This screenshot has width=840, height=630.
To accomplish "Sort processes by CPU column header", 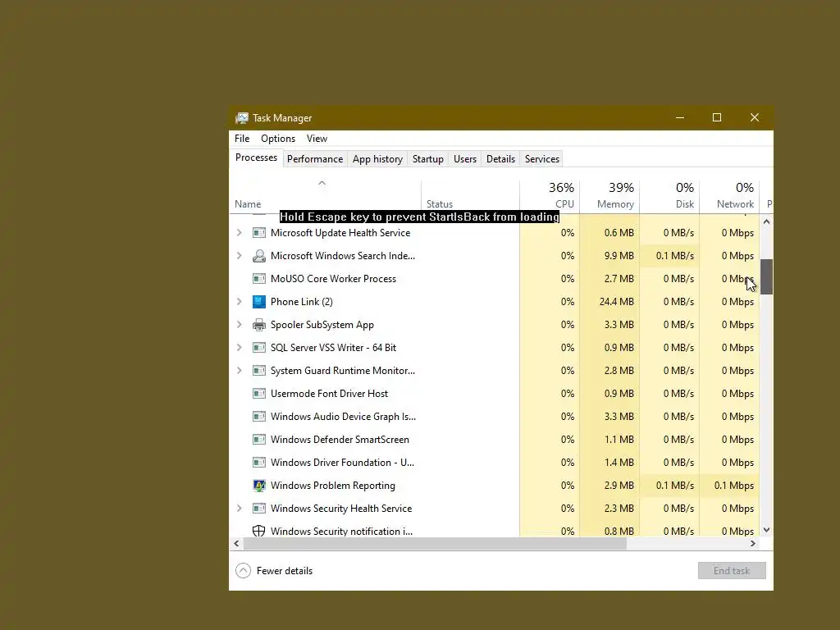I will tap(550, 196).
